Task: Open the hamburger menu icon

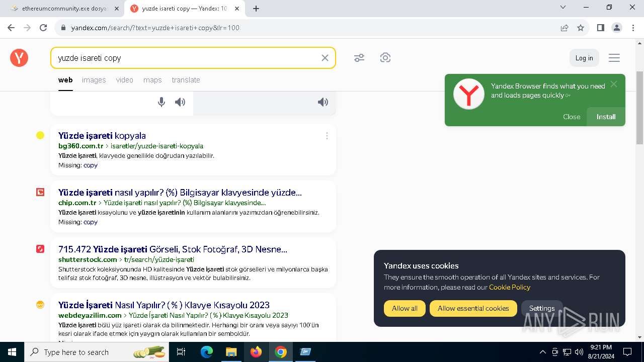Action: 614,58
